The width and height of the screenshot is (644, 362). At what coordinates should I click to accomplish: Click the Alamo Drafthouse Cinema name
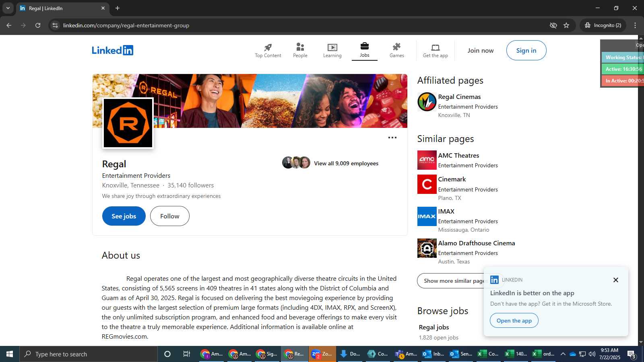(476, 243)
